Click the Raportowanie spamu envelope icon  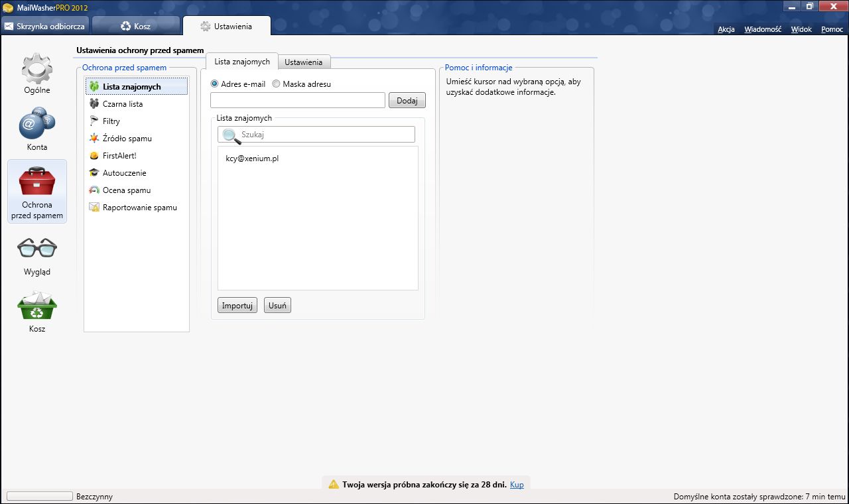tap(94, 208)
